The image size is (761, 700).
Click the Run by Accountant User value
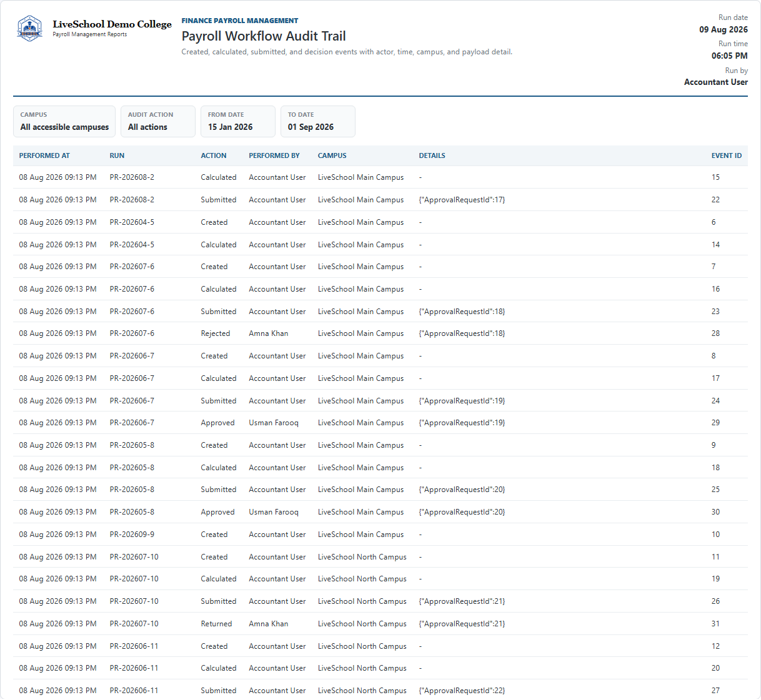[716, 82]
